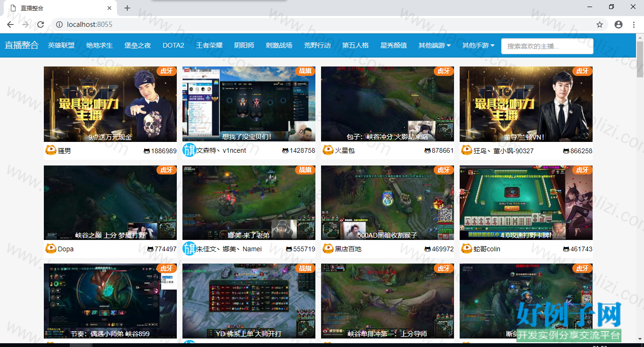This screenshot has height=347, width=644.
Task: Select the 第五人格 category
Action: 355,45
